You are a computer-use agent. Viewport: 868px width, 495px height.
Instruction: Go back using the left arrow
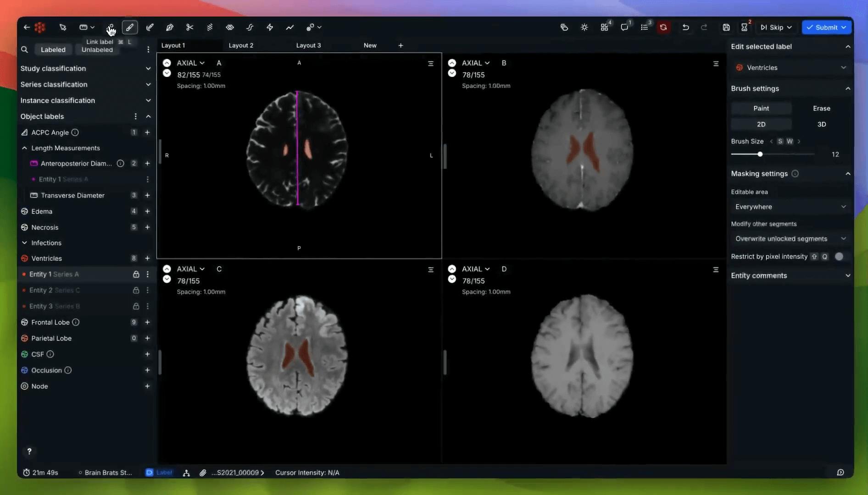click(27, 27)
